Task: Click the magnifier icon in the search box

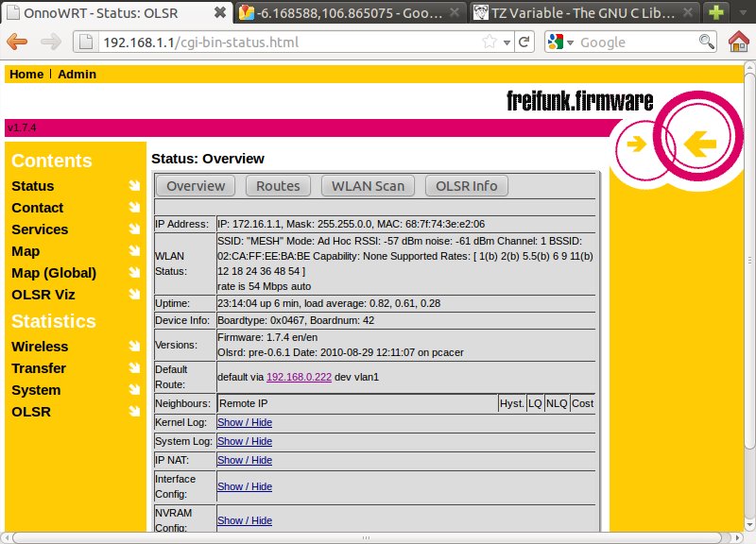Action: coord(706,42)
